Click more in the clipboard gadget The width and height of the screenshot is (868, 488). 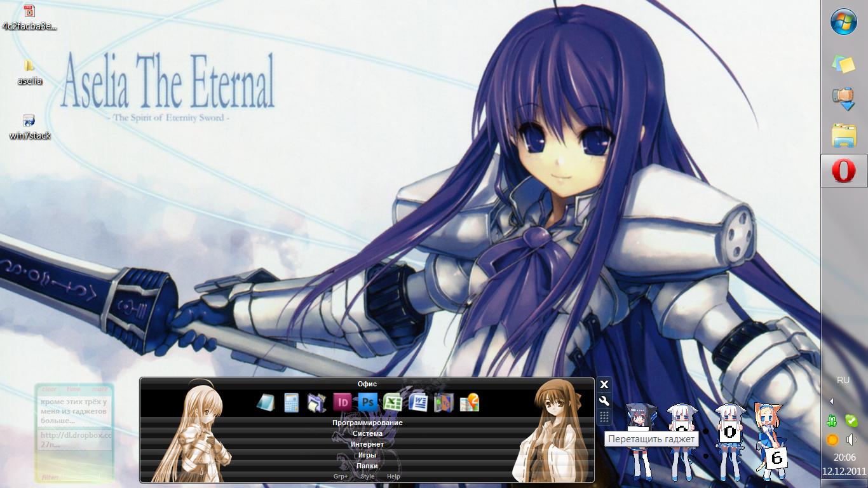click(x=99, y=390)
